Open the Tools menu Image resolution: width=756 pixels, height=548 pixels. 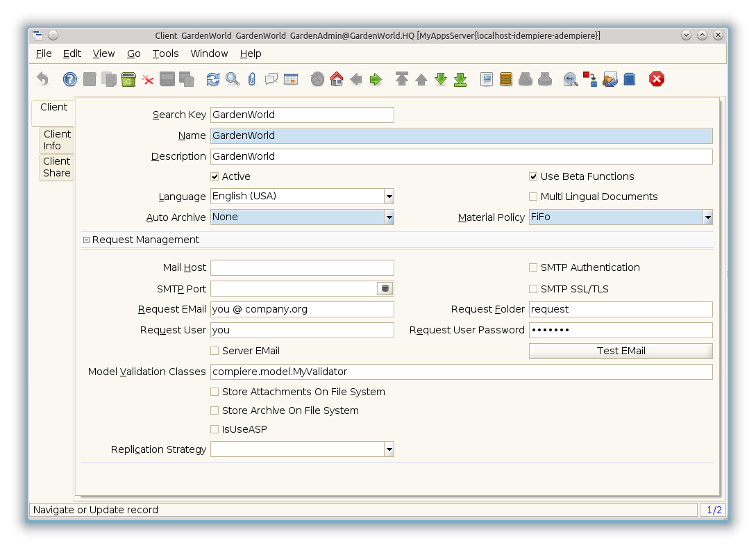click(x=165, y=53)
